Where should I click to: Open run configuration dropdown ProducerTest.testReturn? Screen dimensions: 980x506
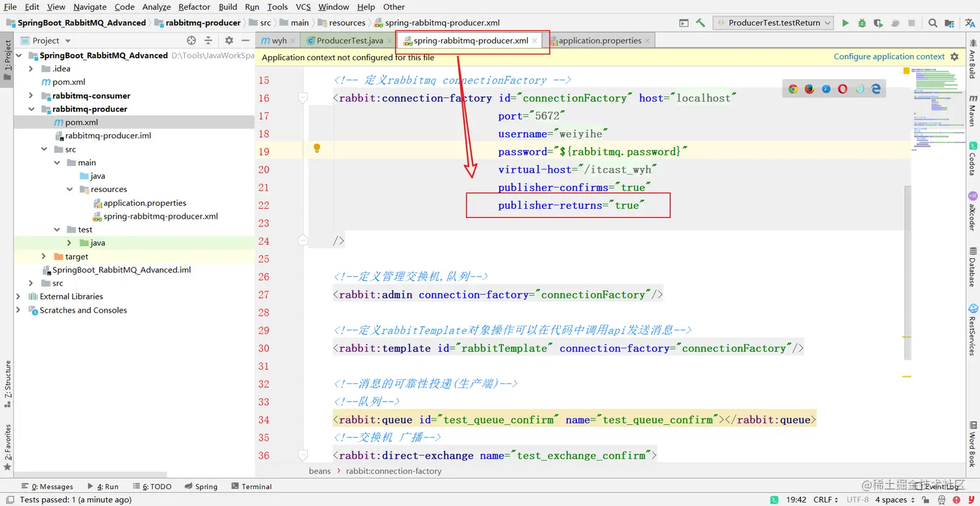coord(773,23)
